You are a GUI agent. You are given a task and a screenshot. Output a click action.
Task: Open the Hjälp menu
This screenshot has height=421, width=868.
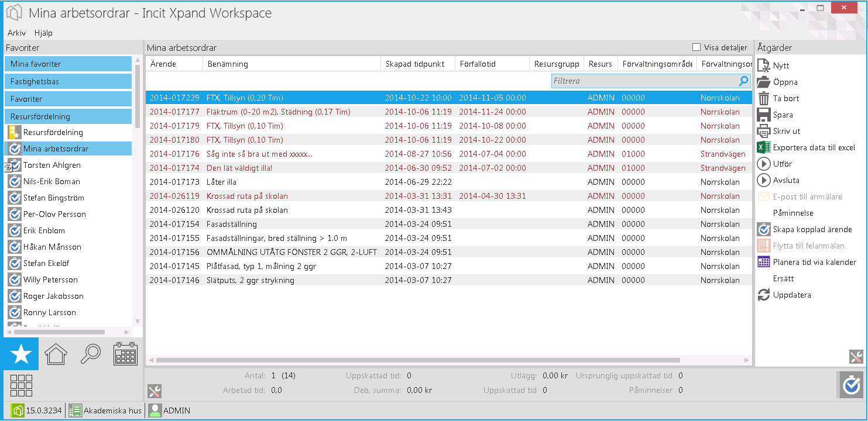click(43, 33)
